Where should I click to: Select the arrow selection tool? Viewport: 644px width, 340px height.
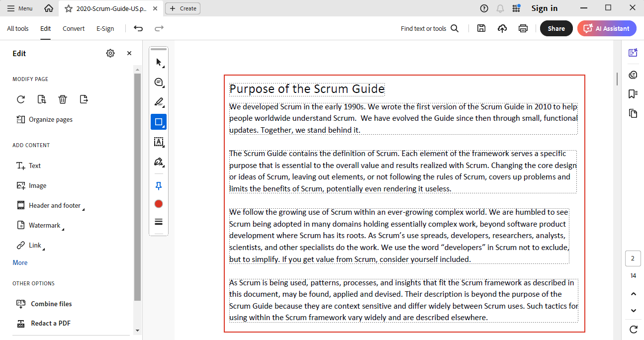[159, 63]
